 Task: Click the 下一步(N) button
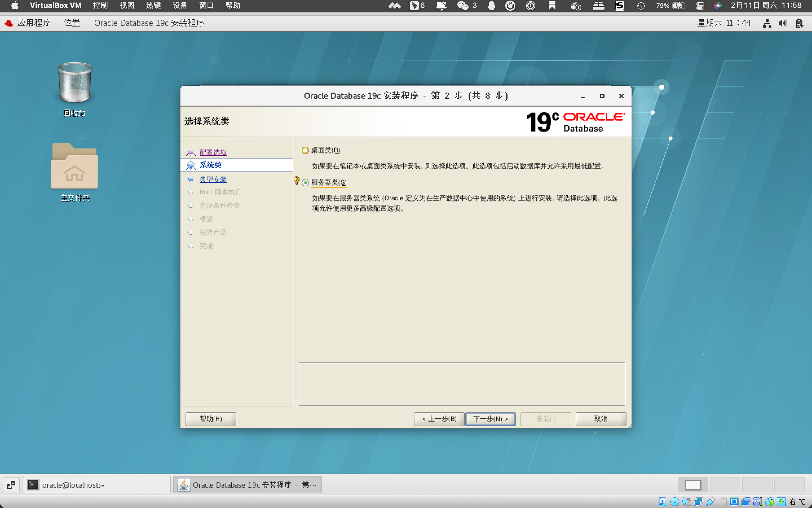point(490,419)
